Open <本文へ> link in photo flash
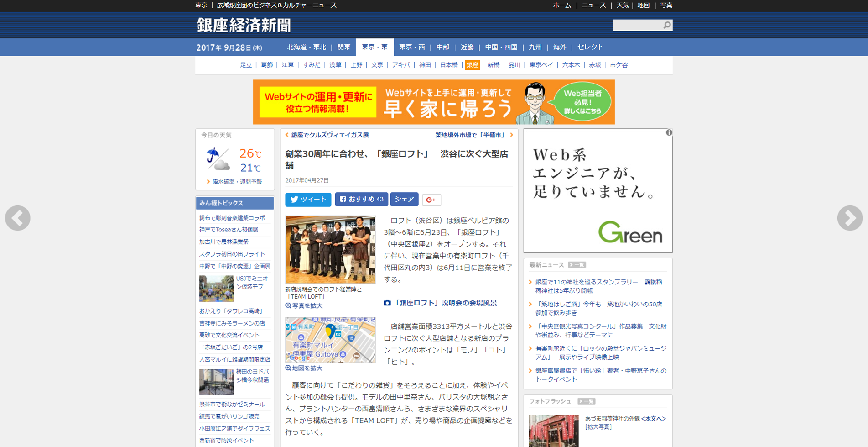Screen dimensions: 868x447 point(653,419)
